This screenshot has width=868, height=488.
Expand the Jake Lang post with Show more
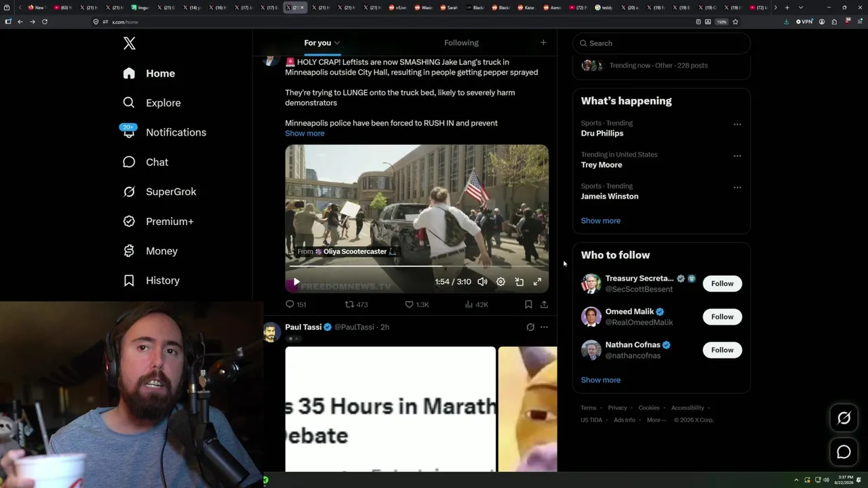(x=304, y=134)
